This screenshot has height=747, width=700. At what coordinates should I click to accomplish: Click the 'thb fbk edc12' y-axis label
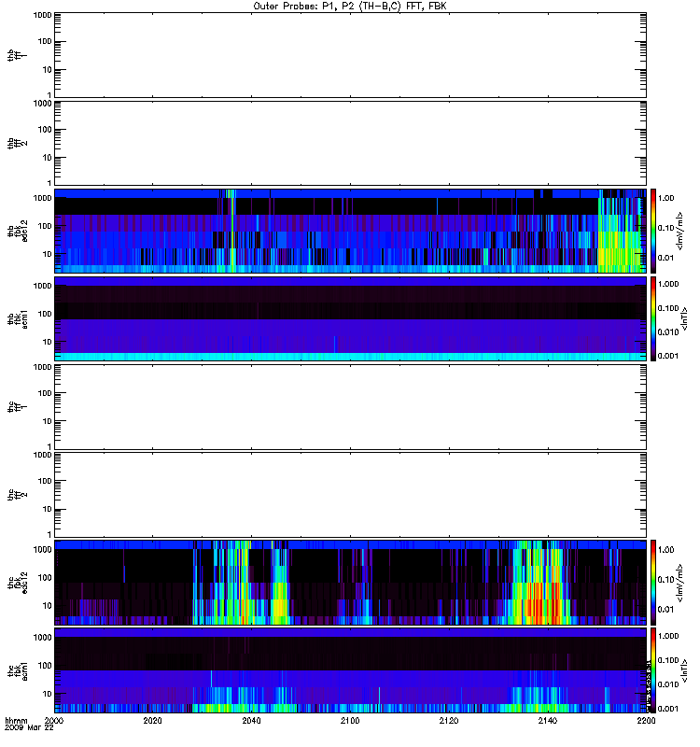[x=18, y=231]
